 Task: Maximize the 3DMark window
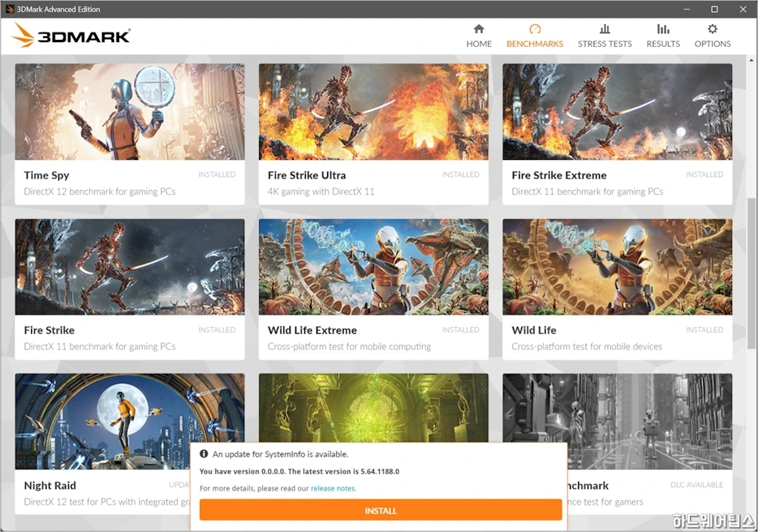[714, 9]
